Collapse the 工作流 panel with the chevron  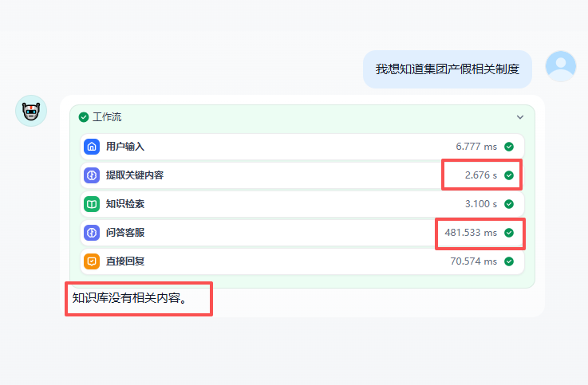[520, 117]
